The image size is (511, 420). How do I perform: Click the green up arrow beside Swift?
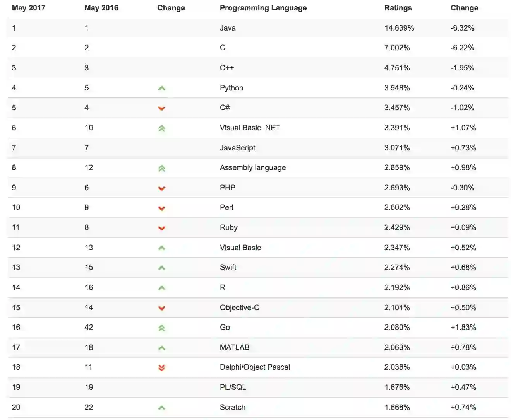(162, 268)
